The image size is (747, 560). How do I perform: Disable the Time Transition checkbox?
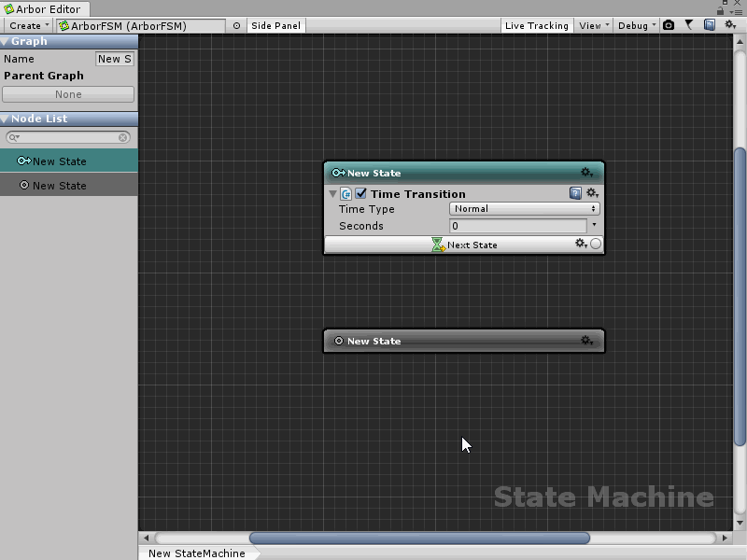pos(360,193)
